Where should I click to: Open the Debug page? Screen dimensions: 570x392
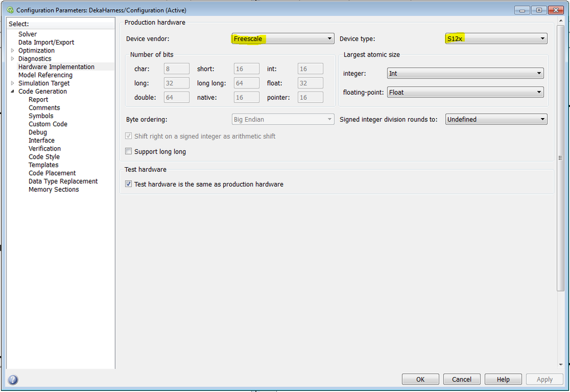click(38, 132)
